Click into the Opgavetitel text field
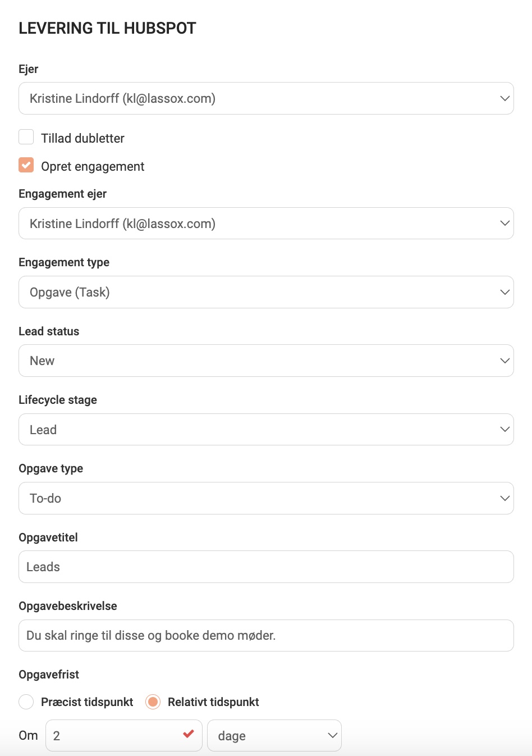The image size is (532, 756). click(266, 567)
